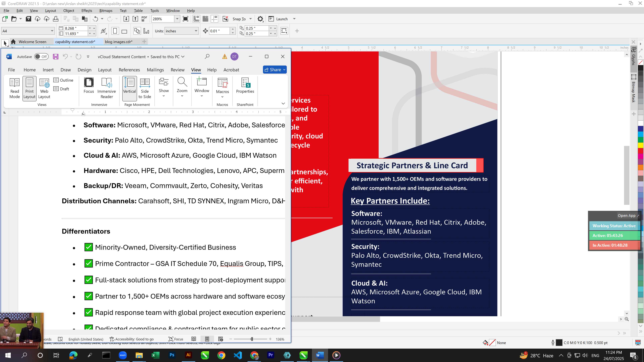Screen dimensions: 644x362
Task: Toggle the Snap Off icon
Action: (225, 19)
